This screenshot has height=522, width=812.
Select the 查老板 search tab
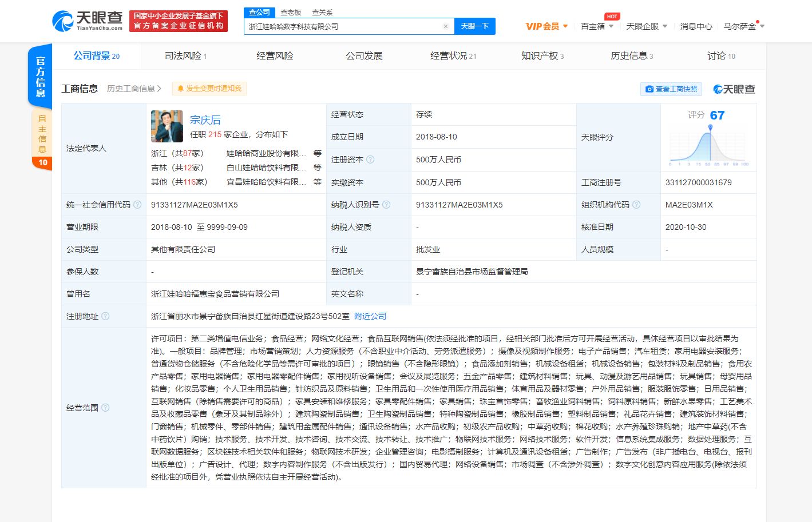click(291, 13)
